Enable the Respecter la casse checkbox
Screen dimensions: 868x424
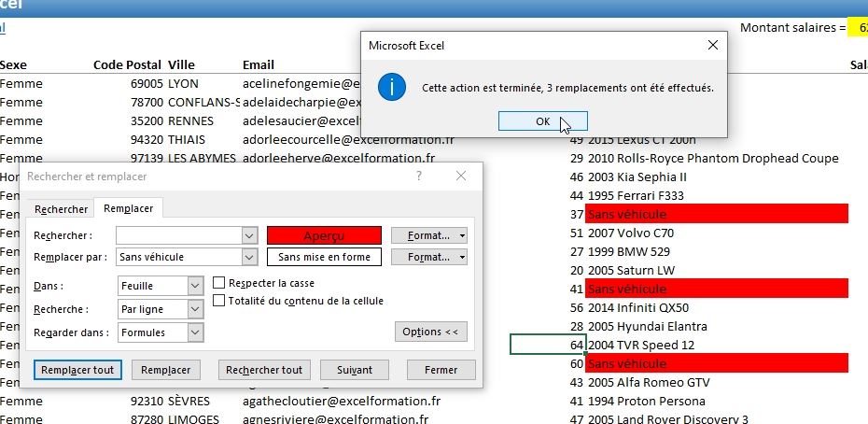pos(219,283)
